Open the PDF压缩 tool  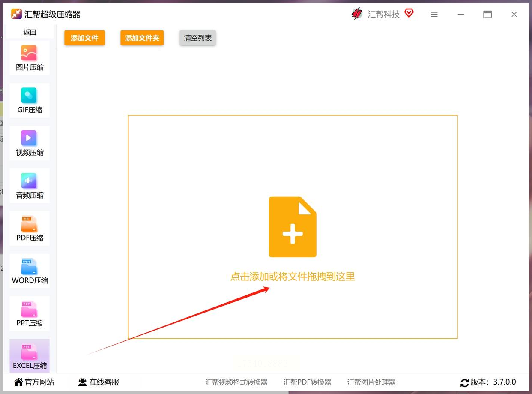[30, 228]
